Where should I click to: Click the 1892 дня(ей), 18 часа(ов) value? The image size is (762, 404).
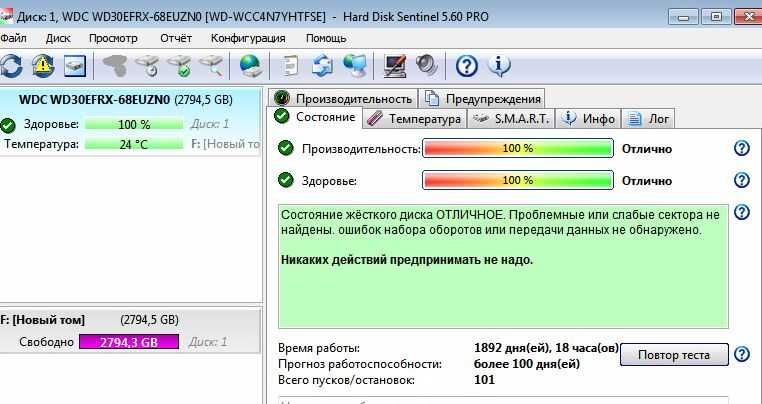coord(546,348)
